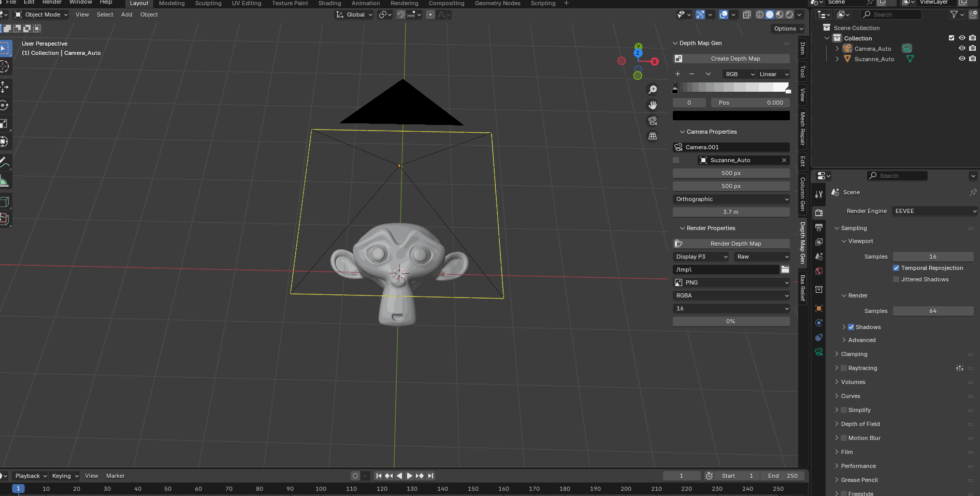Open the Global transform orientation dropdown
The width and height of the screenshot is (980, 496).
354,15
